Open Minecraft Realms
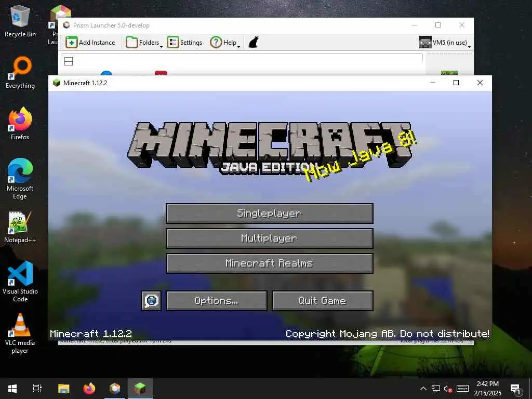This screenshot has width=532, height=399. [x=270, y=263]
